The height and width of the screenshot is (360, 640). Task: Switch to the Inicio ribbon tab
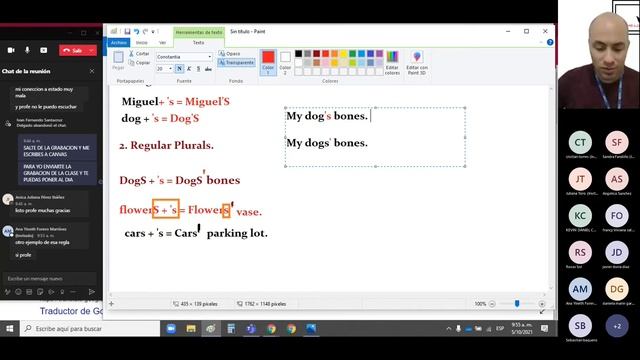pyautogui.click(x=142, y=42)
